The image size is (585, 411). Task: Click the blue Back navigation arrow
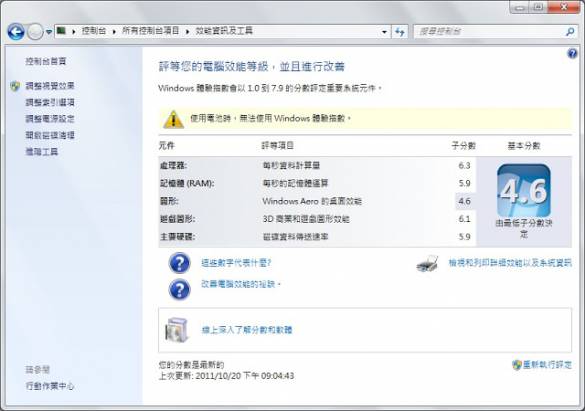16,32
